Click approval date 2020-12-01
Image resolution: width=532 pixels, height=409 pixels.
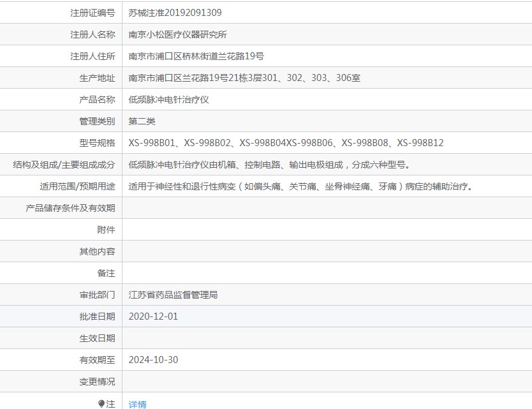coord(153,316)
